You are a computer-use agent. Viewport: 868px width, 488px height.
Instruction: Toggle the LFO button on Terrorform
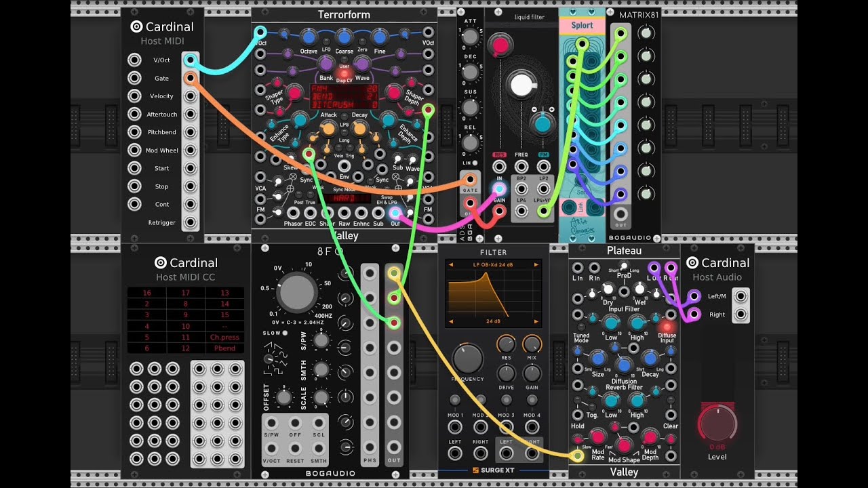coord(326,43)
